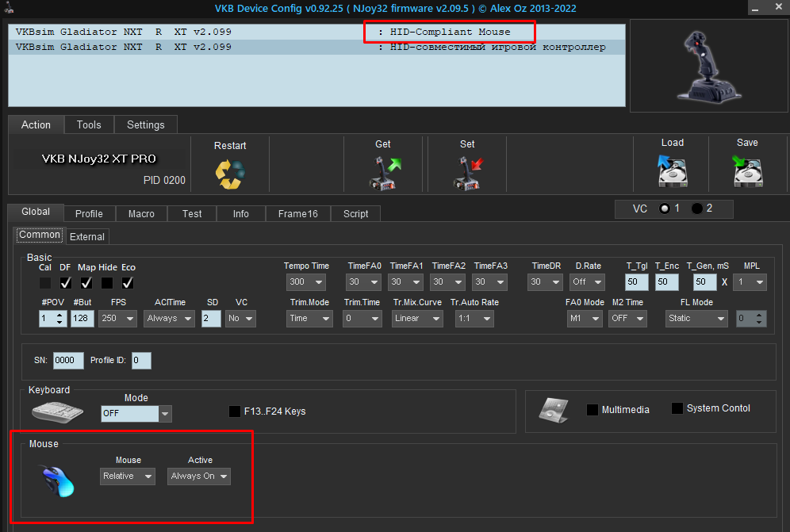The image size is (790, 532).
Task: Click the keyboard image icon
Action: [x=57, y=412]
